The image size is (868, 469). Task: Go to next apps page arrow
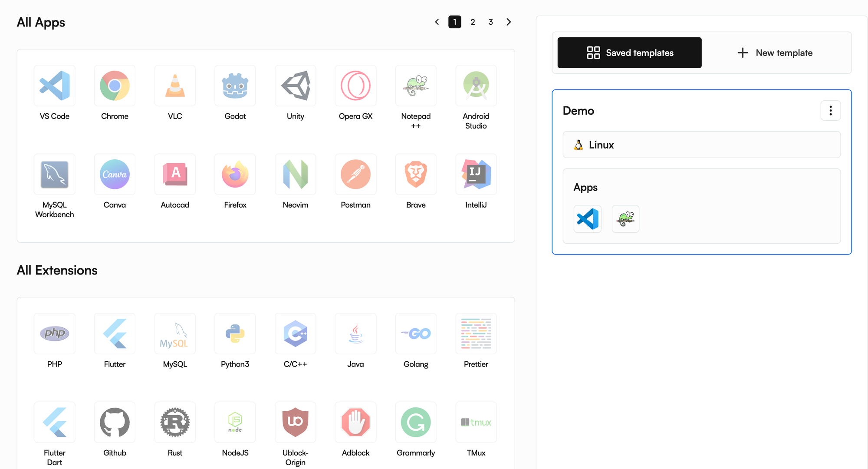coord(509,22)
